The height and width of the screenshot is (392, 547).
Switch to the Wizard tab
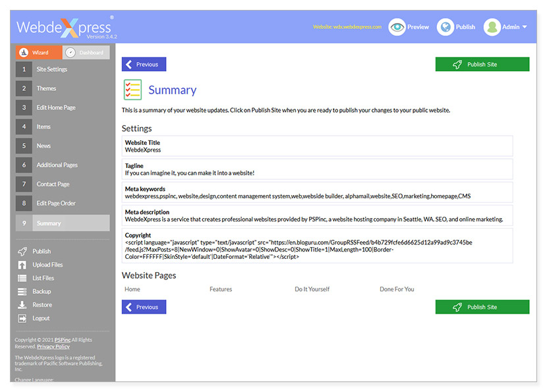(39, 52)
